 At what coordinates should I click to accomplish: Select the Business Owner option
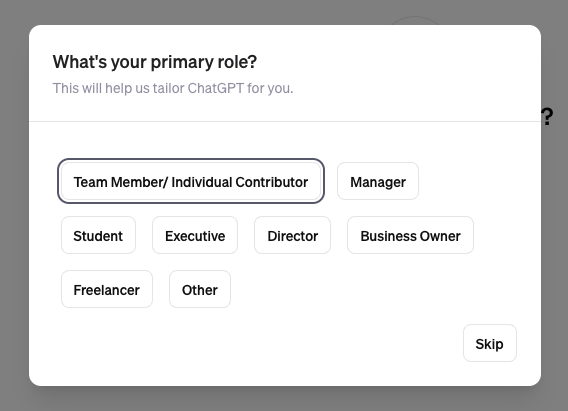(410, 235)
